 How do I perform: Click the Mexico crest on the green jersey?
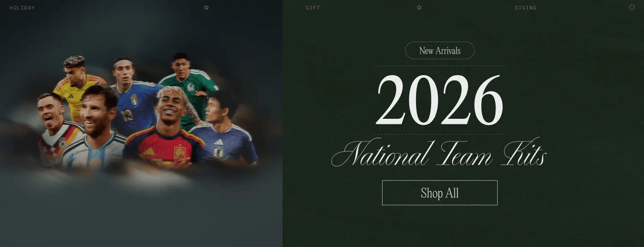191,87
